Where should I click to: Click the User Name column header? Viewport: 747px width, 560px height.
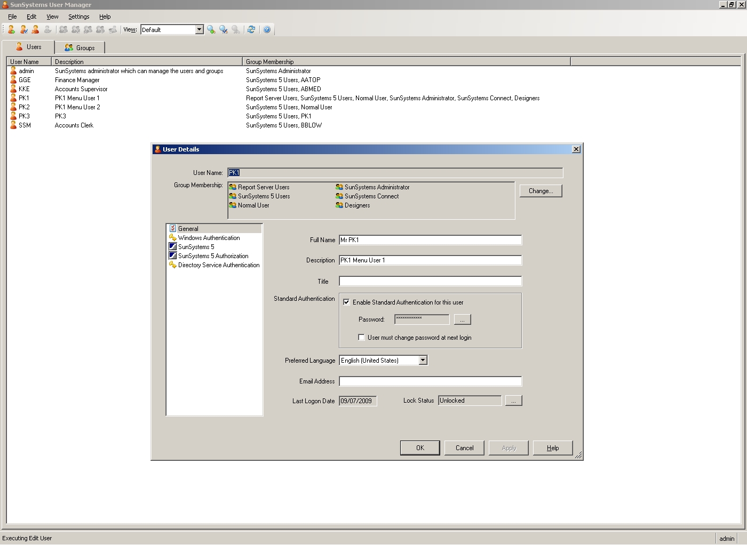click(x=29, y=62)
